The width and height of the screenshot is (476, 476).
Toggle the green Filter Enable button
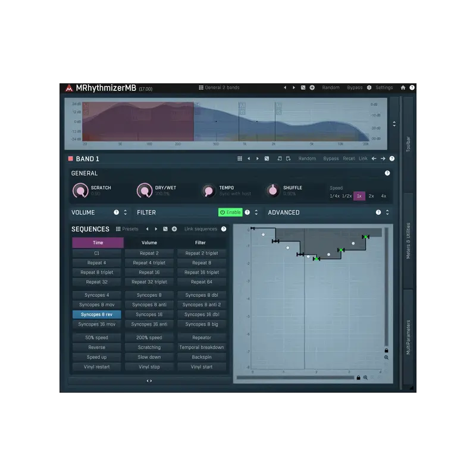click(230, 212)
